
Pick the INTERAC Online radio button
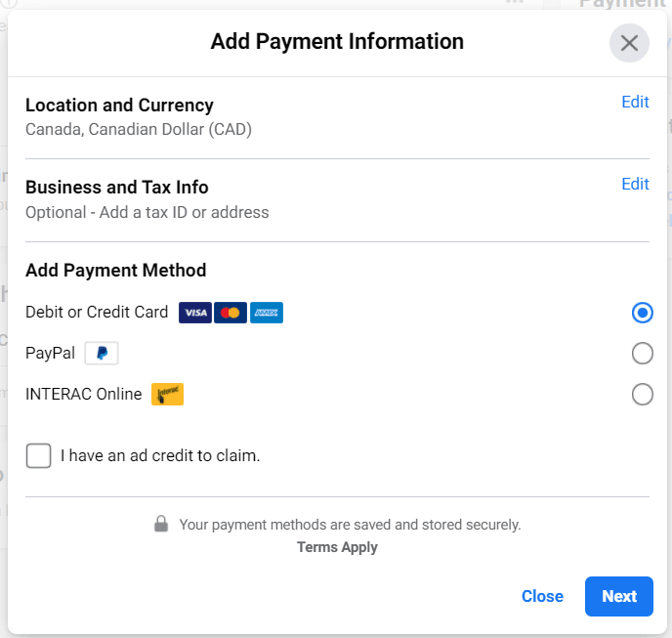click(642, 395)
